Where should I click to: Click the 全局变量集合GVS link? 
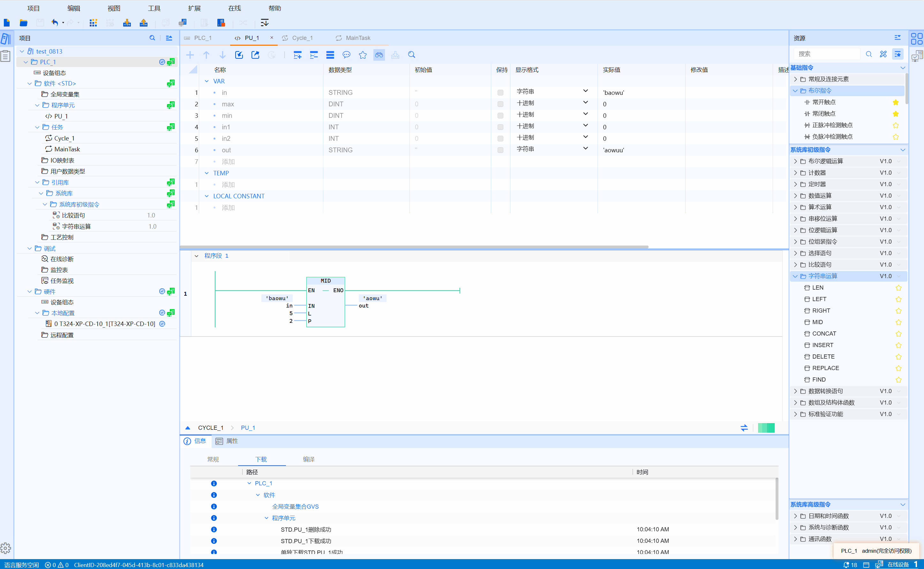pyautogui.click(x=295, y=506)
